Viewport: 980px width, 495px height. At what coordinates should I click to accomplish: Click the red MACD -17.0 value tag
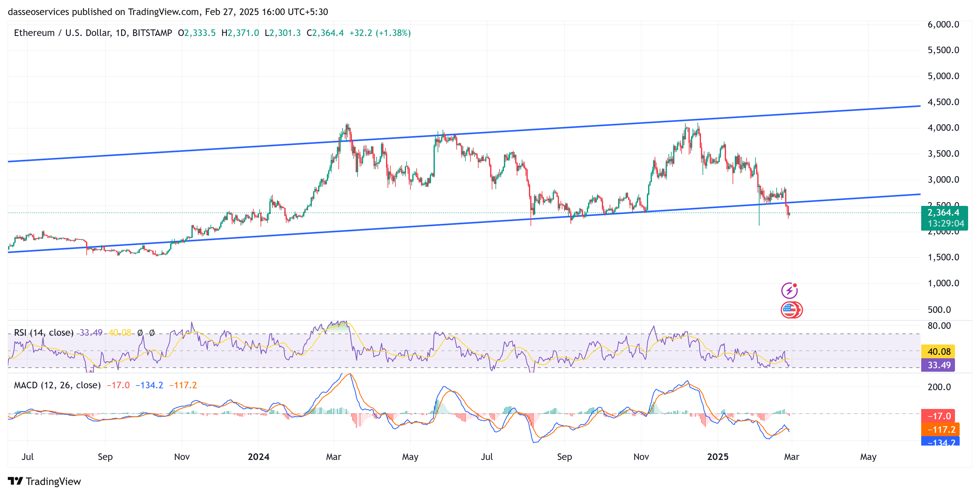pos(938,416)
